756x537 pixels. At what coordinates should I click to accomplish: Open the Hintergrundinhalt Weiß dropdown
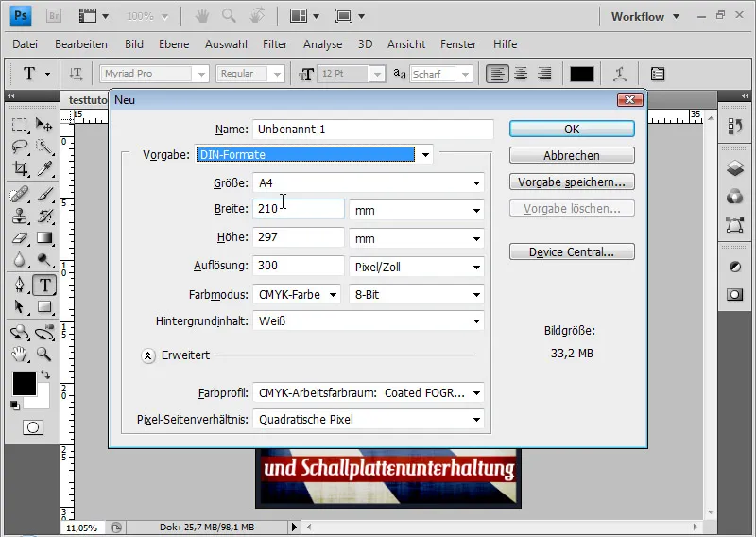369,320
